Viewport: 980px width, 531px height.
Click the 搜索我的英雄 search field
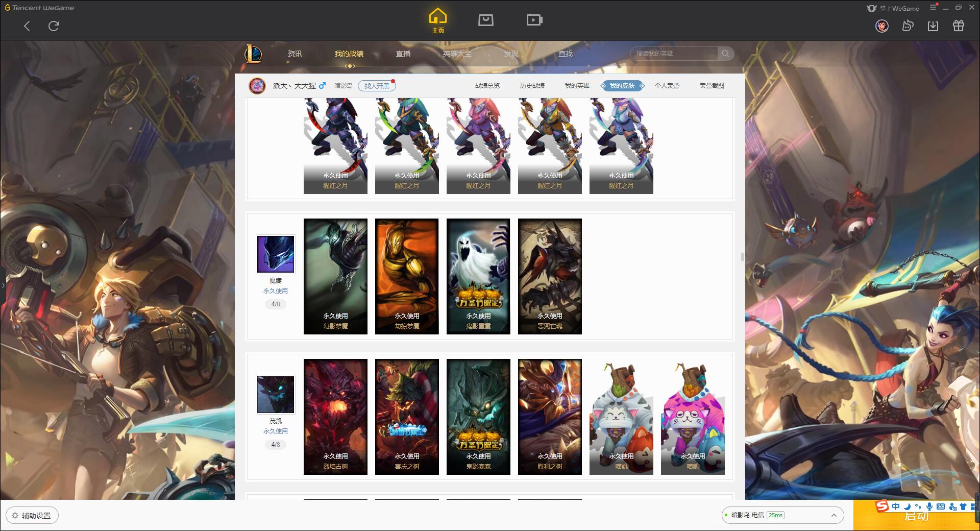pyautogui.click(x=675, y=54)
